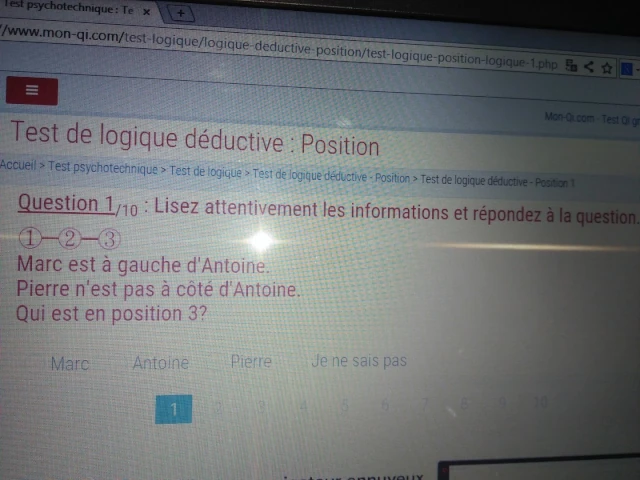This screenshot has height=480, width=640.
Task: Jump to question 10 in pagination
Action: (540, 403)
